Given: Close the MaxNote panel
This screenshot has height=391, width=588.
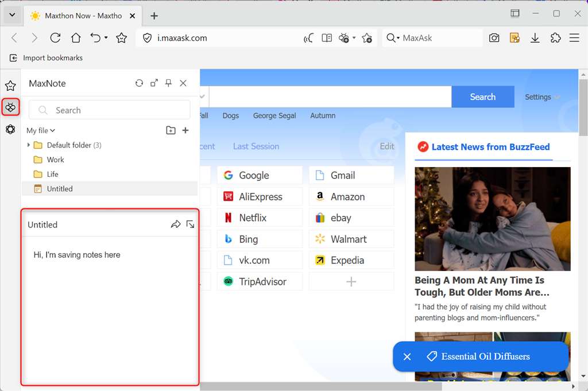Looking at the screenshot, I should click(x=183, y=83).
